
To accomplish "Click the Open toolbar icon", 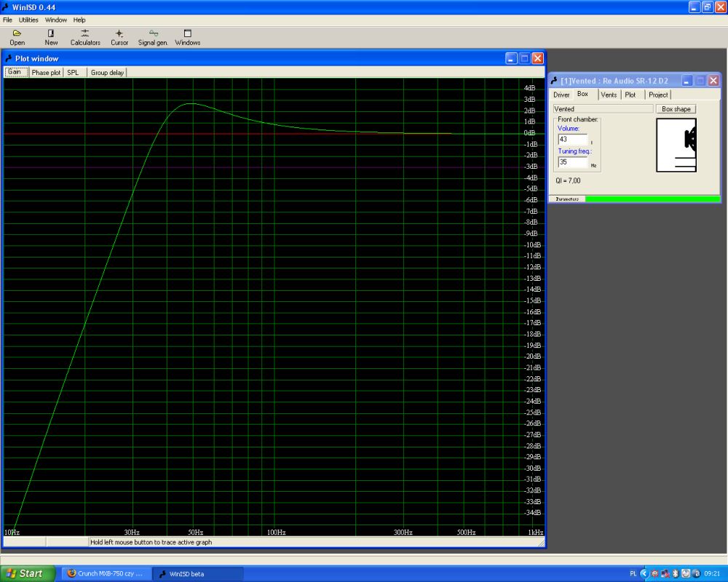I will pos(17,37).
